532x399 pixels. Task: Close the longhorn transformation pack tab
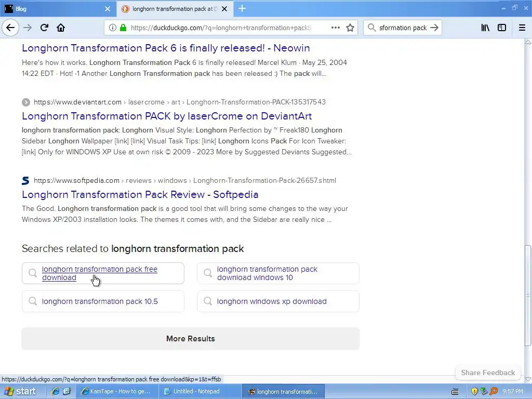coord(224,9)
